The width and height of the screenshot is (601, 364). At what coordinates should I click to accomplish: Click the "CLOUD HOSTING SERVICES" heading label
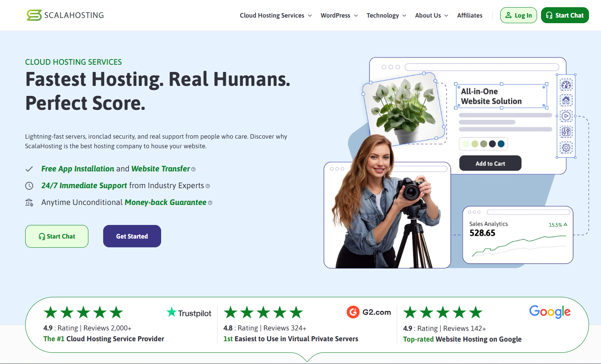74,62
